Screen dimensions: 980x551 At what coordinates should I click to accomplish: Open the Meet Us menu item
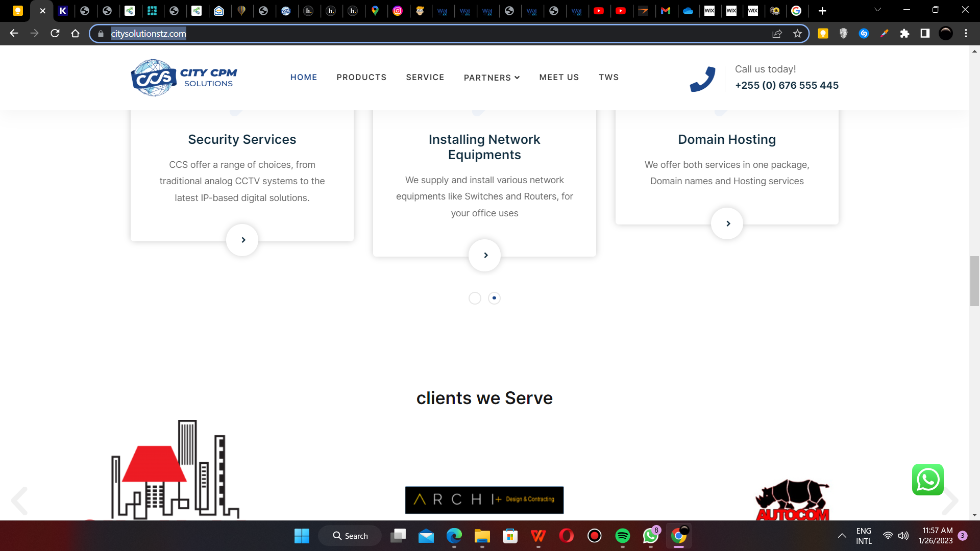[x=559, y=77]
